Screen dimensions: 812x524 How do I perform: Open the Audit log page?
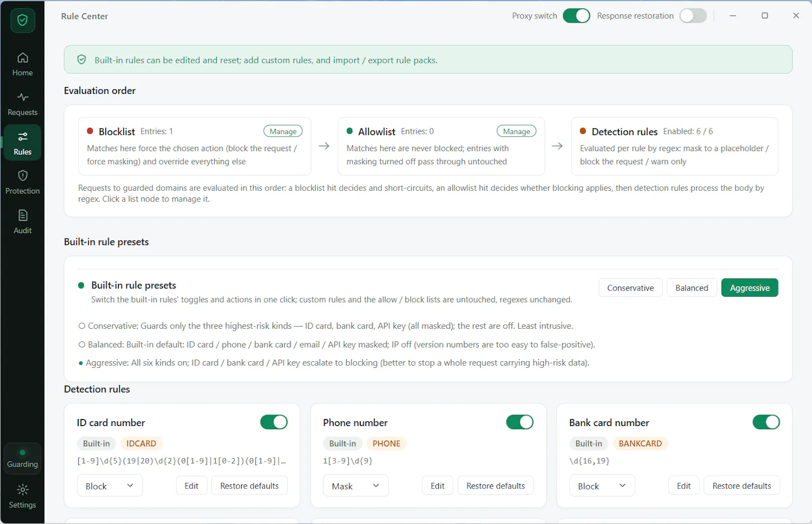22,222
